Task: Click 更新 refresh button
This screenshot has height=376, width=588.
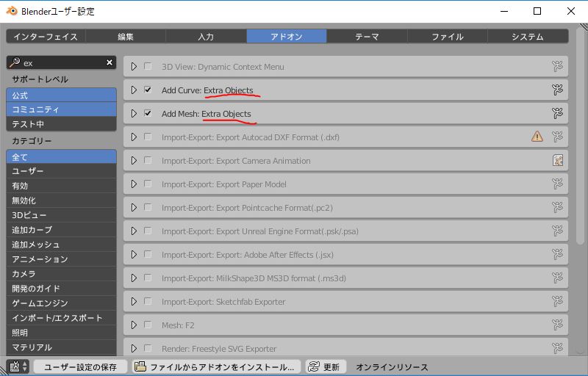Action: tap(326, 366)
